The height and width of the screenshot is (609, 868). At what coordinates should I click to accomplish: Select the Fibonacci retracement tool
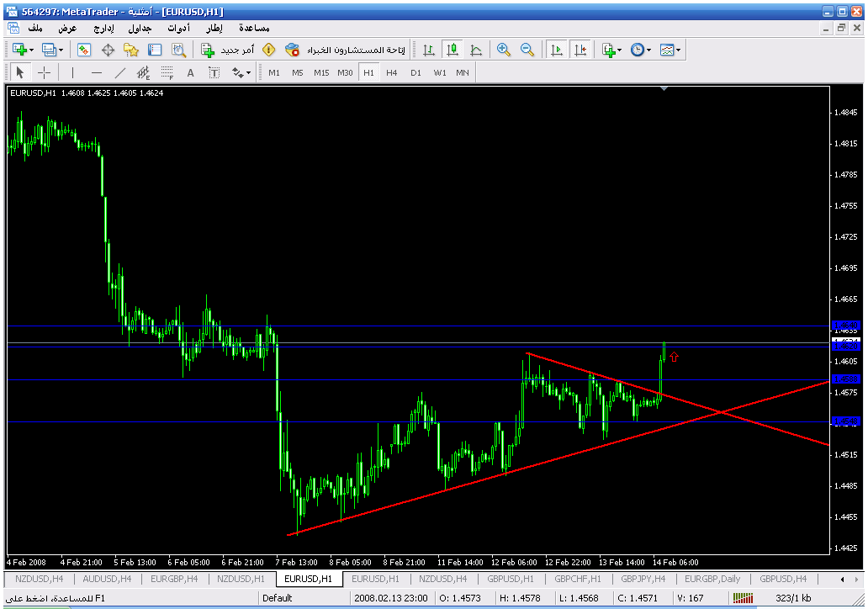click(167, 72)
